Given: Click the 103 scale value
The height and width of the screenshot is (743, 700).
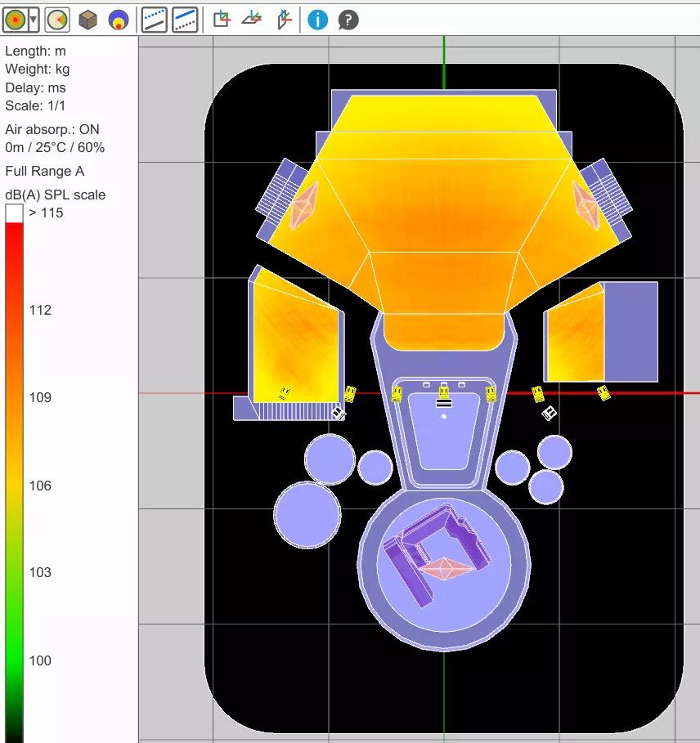Looking at the screenshot, I should 40,572.
